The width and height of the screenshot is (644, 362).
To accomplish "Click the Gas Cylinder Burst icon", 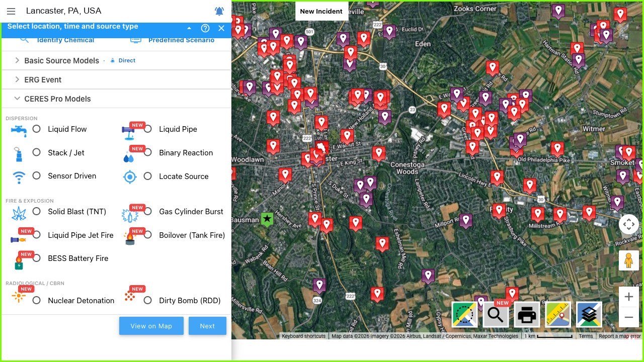I will pos(130,216).
